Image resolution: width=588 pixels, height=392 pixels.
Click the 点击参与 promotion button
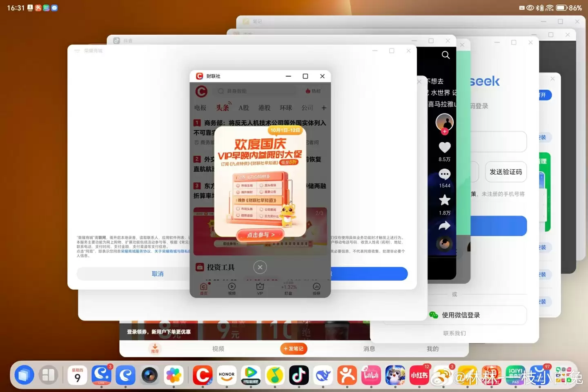tap(260, 235)
